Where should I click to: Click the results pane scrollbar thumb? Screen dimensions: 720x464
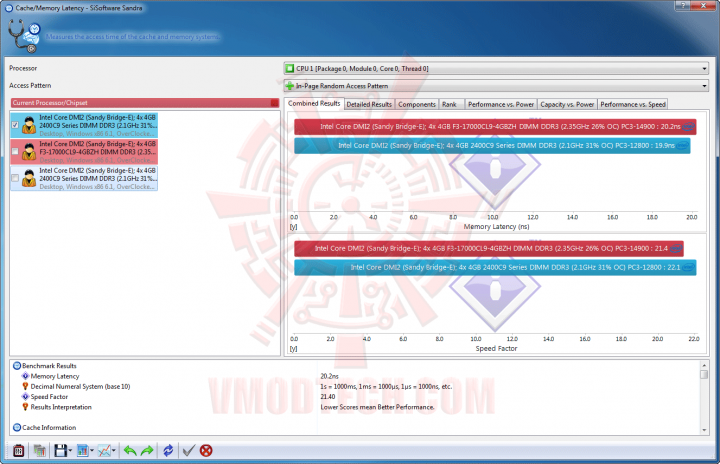[x=704, y=374]
